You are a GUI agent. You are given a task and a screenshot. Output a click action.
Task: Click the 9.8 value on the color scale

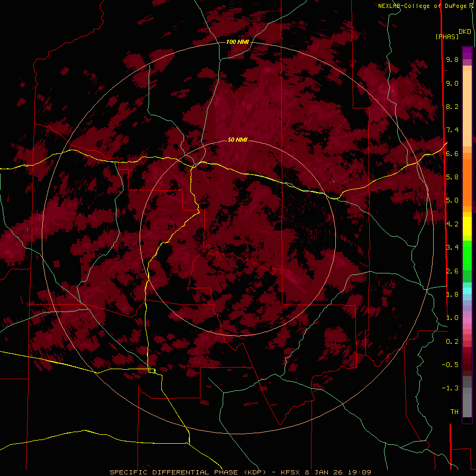click(452, 59)
